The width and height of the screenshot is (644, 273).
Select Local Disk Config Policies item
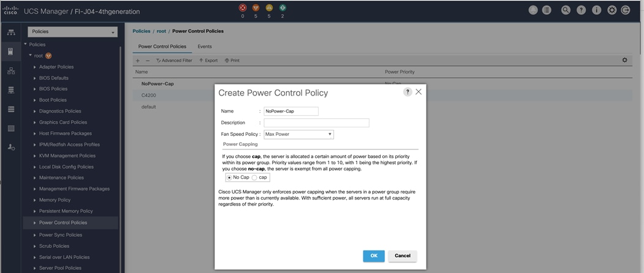tap(66, 166)
